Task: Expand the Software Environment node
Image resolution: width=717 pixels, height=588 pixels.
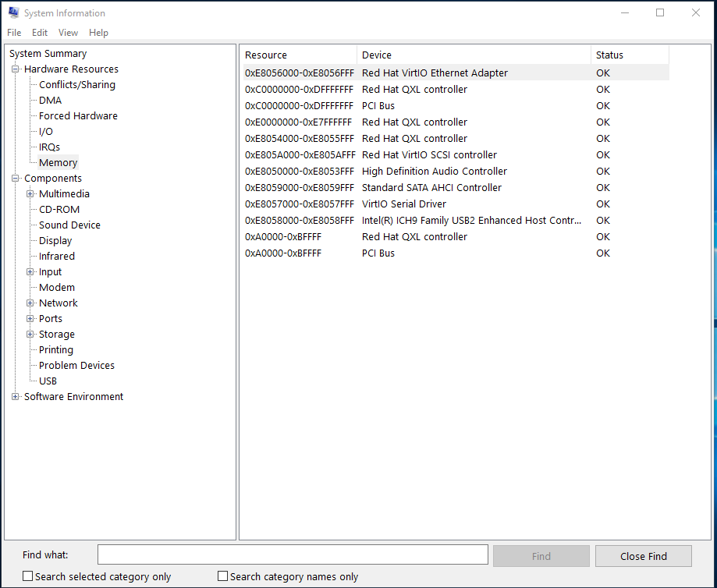Action: [16, 397]
